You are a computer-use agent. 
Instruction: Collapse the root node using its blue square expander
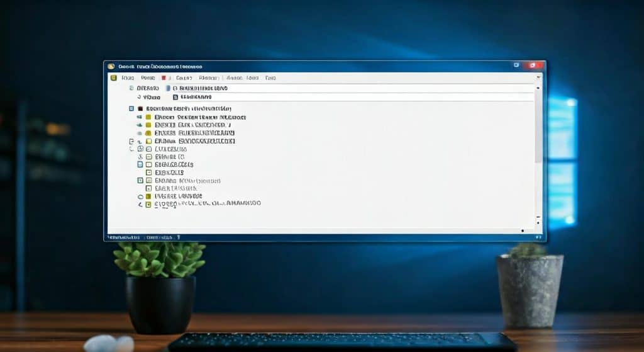pos(131,109)
